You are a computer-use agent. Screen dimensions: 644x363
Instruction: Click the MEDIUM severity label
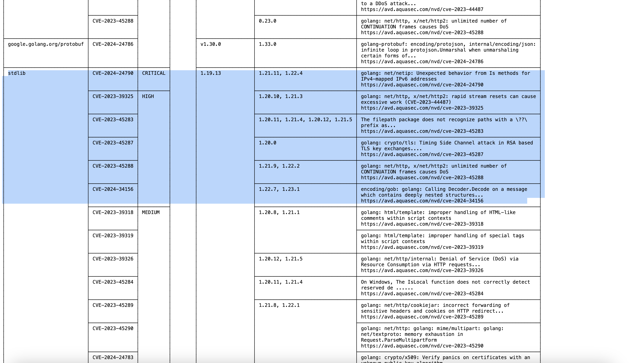click(151, 212)
